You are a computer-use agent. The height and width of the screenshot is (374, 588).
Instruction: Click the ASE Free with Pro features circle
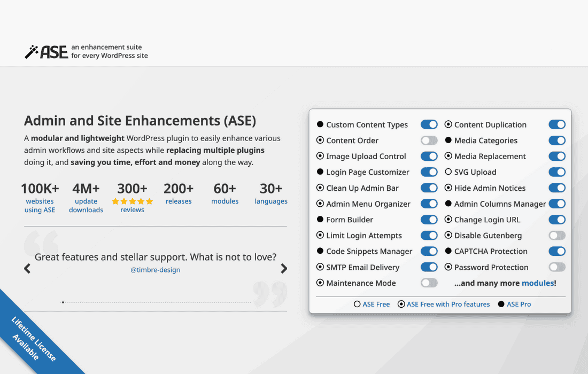tap(401, 304)
